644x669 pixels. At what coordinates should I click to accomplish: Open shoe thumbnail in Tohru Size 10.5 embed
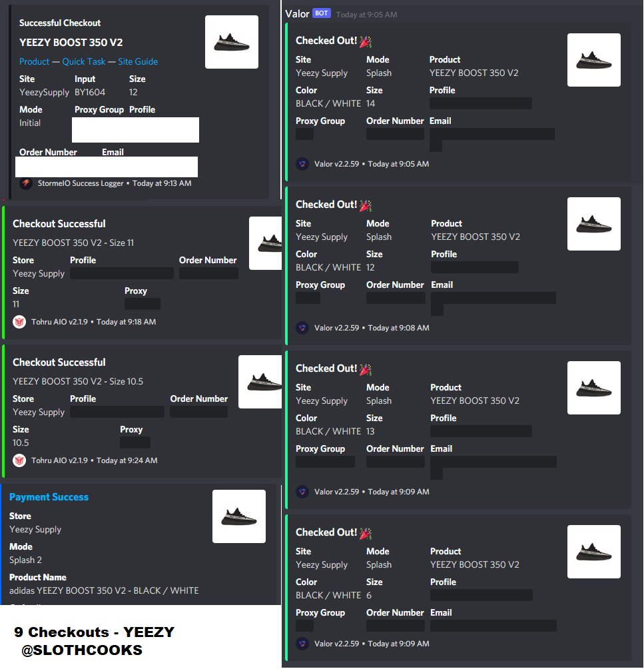tap(260, 382)
